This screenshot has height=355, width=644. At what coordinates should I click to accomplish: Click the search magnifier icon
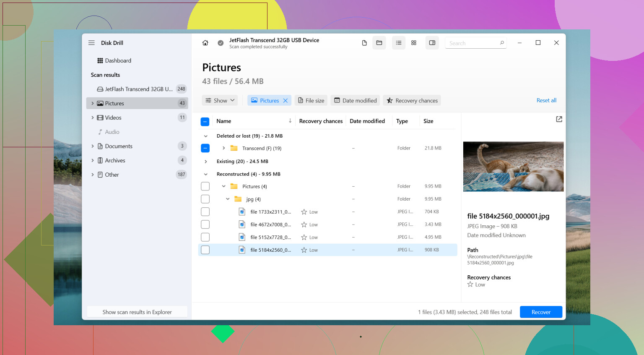(x=502, y=43)
